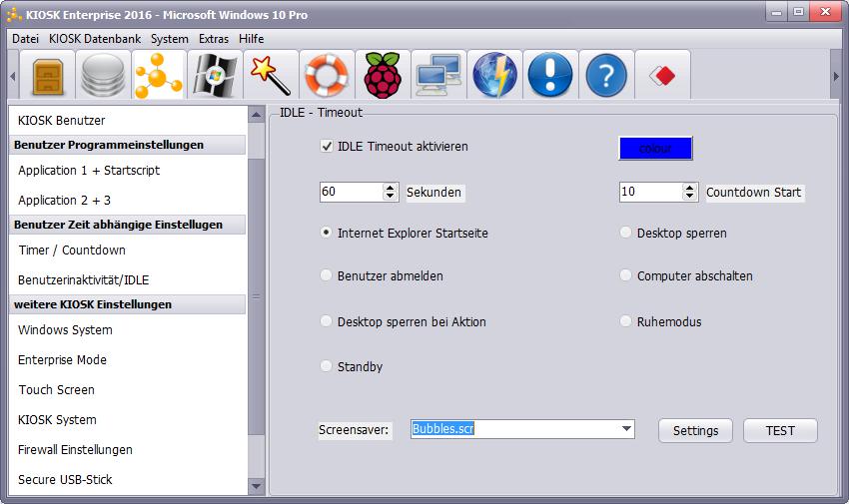Click the grey database stack icon
The height and width of the screenshot is (504, 849).
pyautogui.click(x=103, y=76)
